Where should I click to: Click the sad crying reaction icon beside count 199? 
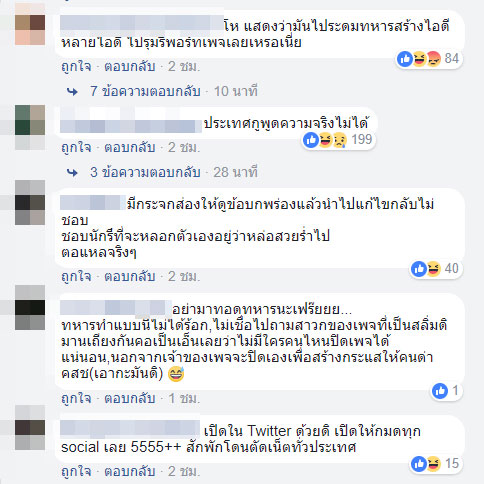[339, 140]
